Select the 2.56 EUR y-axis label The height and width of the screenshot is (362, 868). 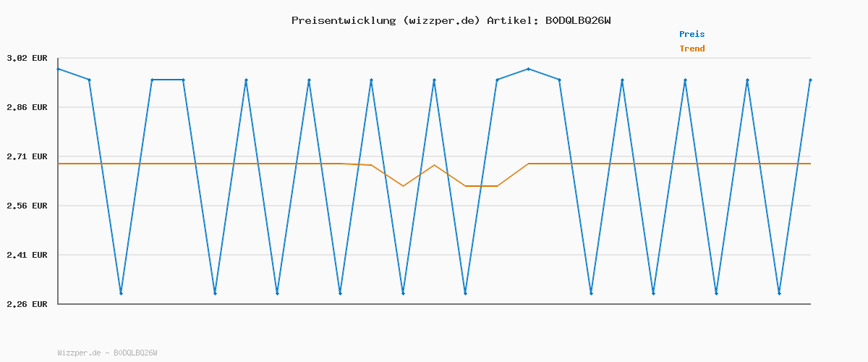27,206
